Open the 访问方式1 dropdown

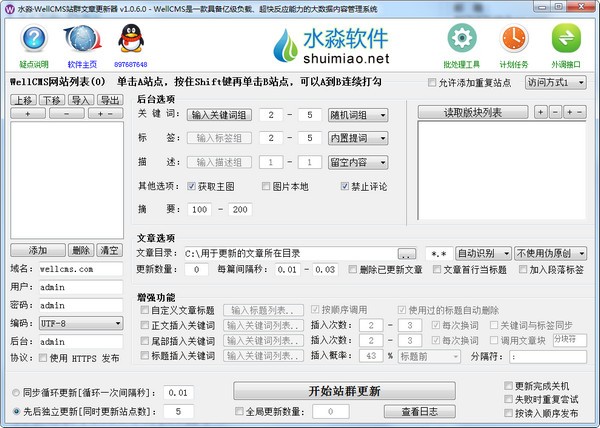point(555,82)
